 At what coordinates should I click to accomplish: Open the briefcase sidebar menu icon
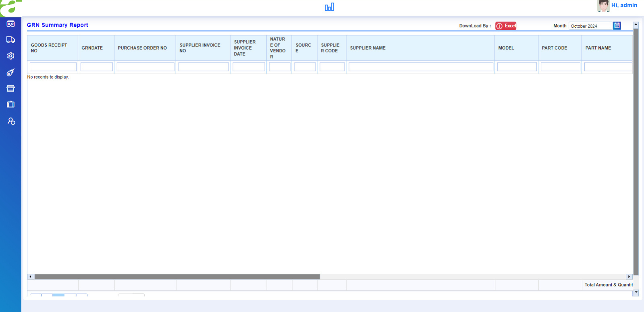click(x=10, y=104)
